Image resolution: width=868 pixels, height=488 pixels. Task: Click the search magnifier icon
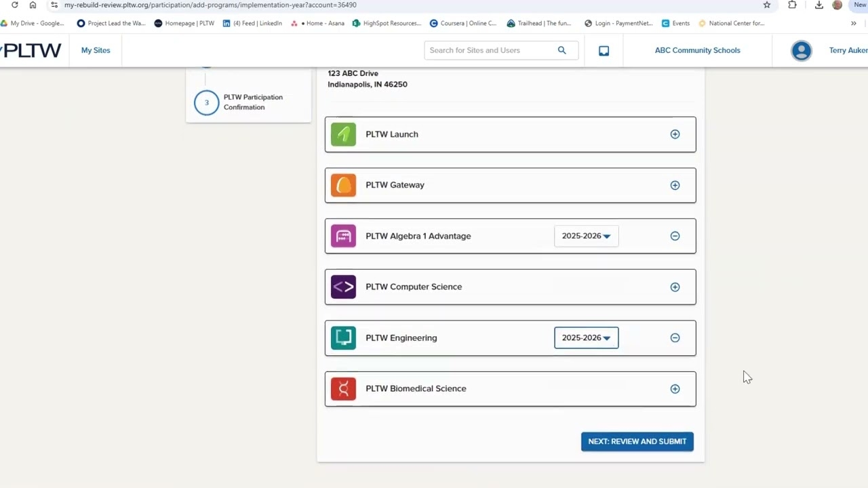coord(561,50)
